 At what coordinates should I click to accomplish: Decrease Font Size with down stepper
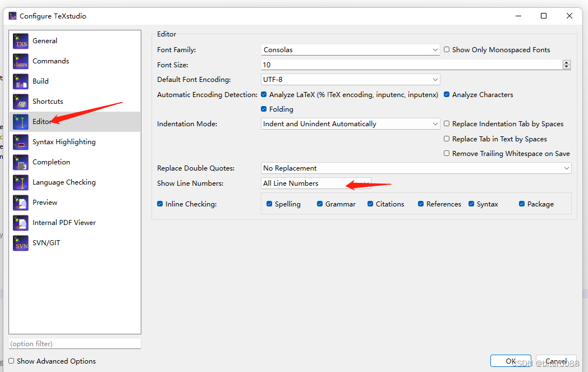click(567, 67)
